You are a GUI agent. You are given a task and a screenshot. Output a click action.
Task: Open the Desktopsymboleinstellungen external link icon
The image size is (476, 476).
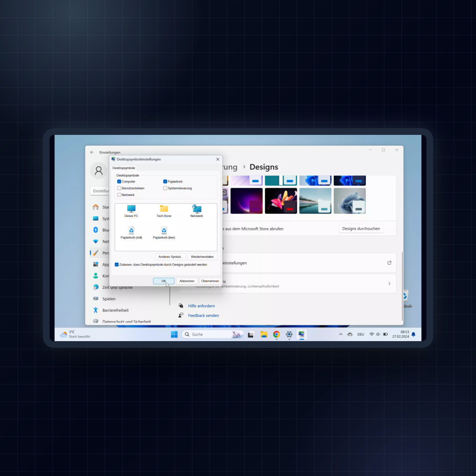(x=389, y=263)
